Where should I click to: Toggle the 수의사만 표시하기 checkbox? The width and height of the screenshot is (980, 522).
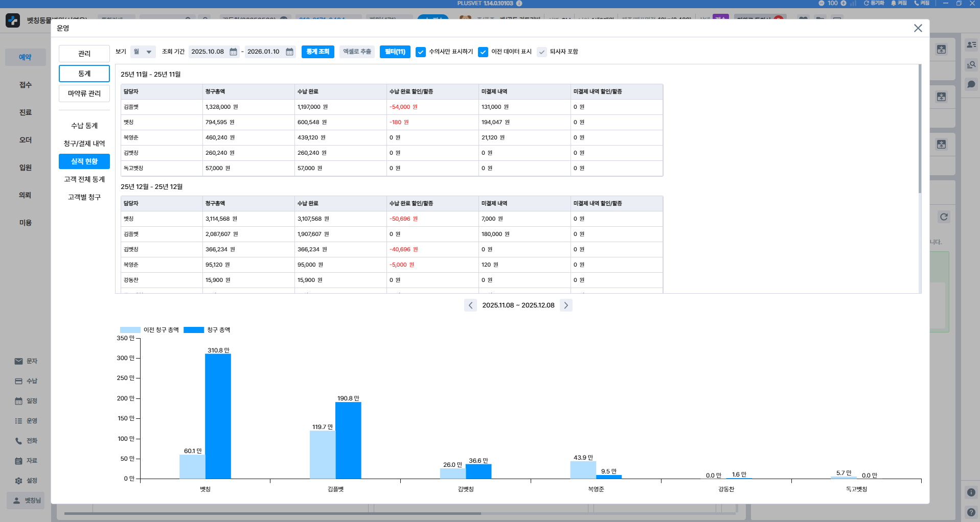(x=421, y=52)
